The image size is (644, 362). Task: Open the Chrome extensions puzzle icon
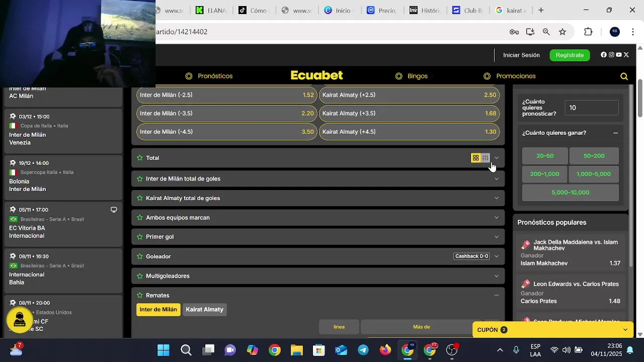[588, 32]
